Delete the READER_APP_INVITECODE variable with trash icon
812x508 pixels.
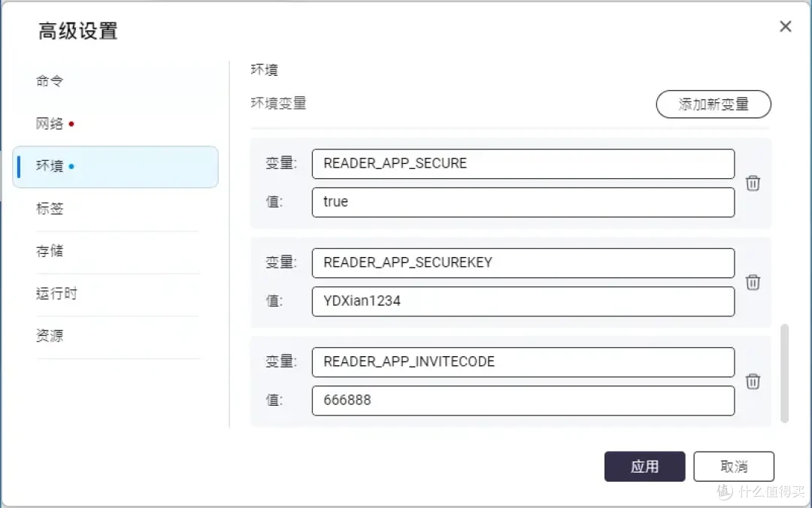[753, 381]
